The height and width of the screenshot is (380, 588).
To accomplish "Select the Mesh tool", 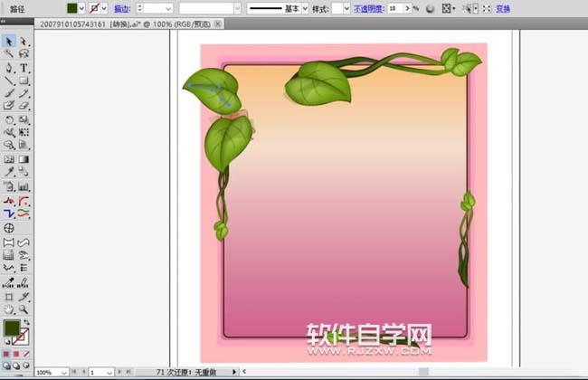I will (x=9, y=159).
